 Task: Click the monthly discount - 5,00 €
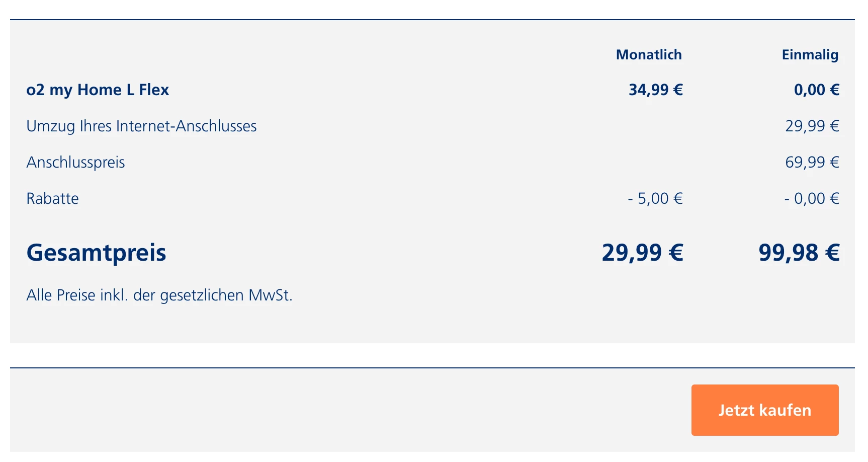[655, 198]
